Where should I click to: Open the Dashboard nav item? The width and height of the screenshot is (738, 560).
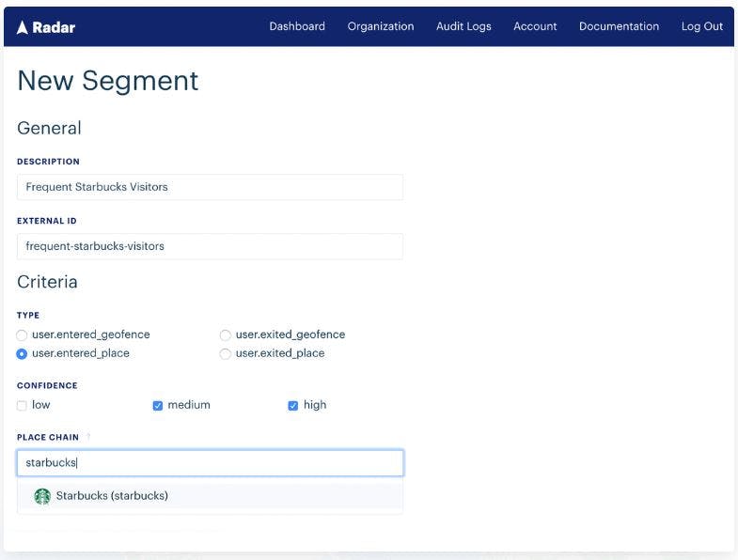297,26
